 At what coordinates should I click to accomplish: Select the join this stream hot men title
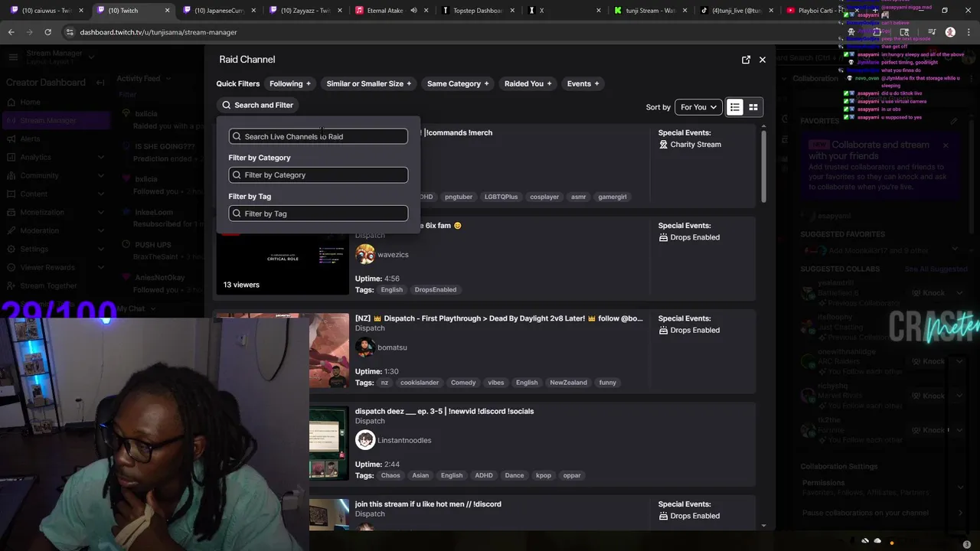pos(428,504)
